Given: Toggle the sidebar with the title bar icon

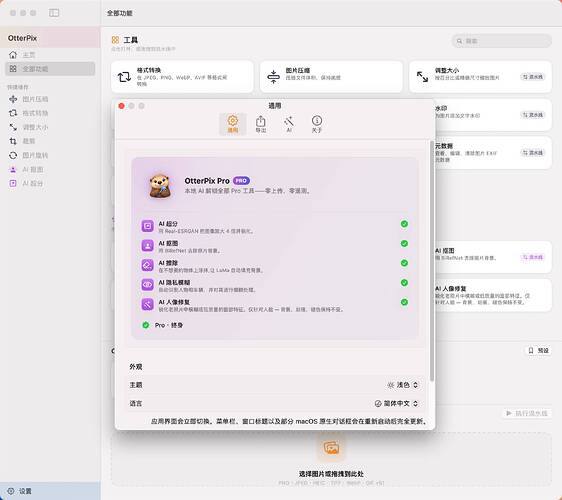Looking at the screenshot, I should pos(54,13).
